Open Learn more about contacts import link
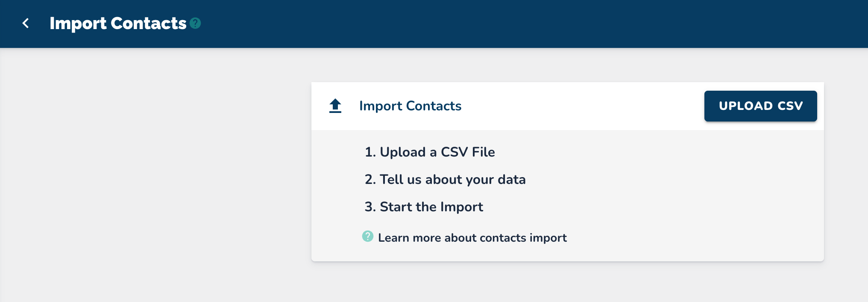 tap(472, 238)
